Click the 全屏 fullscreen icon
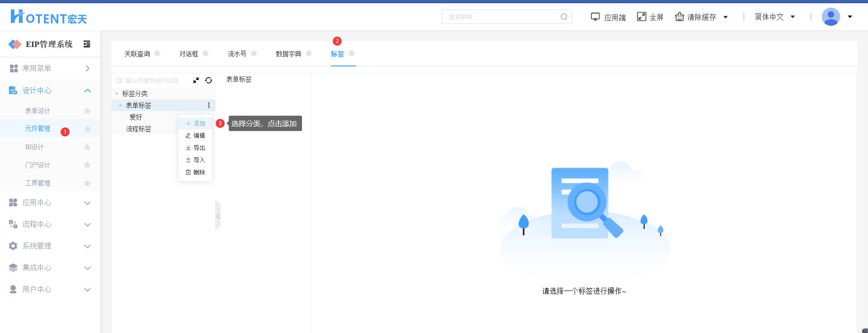868x333 pixels. 642,17
